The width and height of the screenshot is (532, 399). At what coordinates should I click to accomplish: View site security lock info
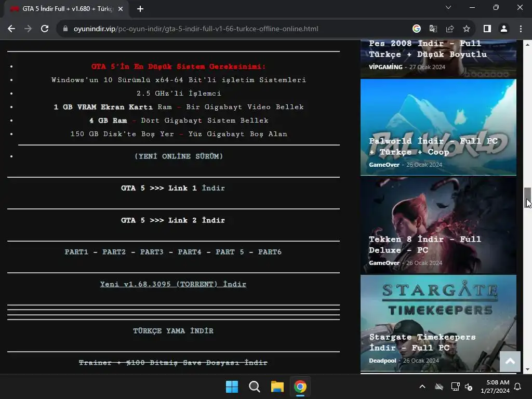[65, 29]
